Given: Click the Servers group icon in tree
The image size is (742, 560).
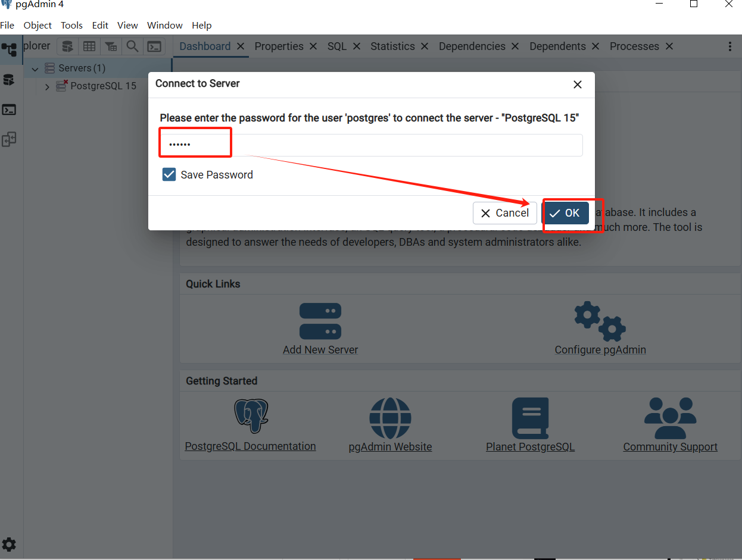Looking at the screenshot, I should tap(50, 68).
